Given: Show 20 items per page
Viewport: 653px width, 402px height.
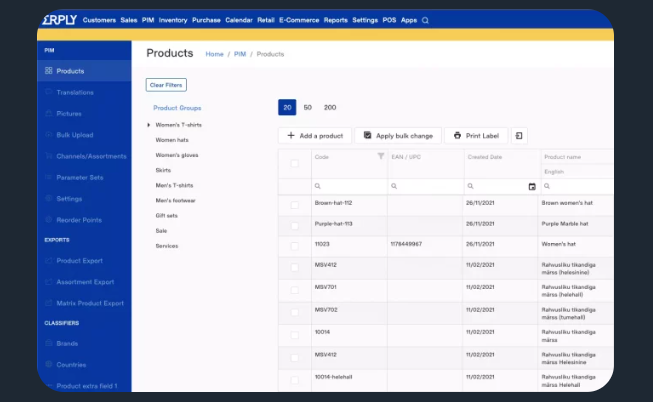Looking at the screenshot, I should (x=287, y=107).
